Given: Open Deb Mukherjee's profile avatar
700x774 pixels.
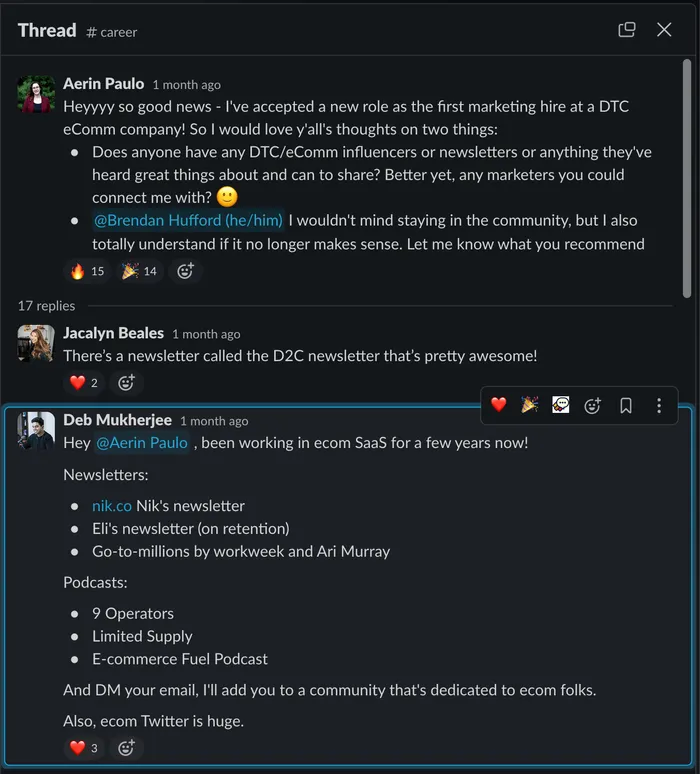Looking at the screenshot, I should (36, 430).
